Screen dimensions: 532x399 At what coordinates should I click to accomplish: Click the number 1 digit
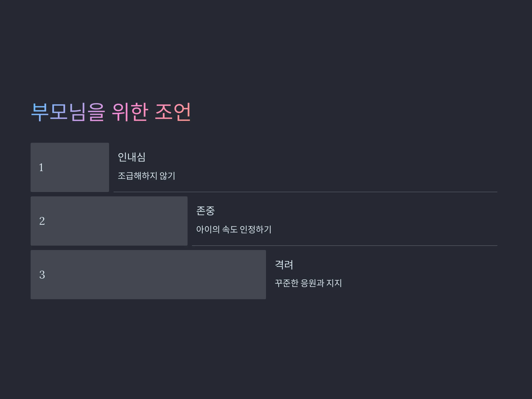point(41,167)
